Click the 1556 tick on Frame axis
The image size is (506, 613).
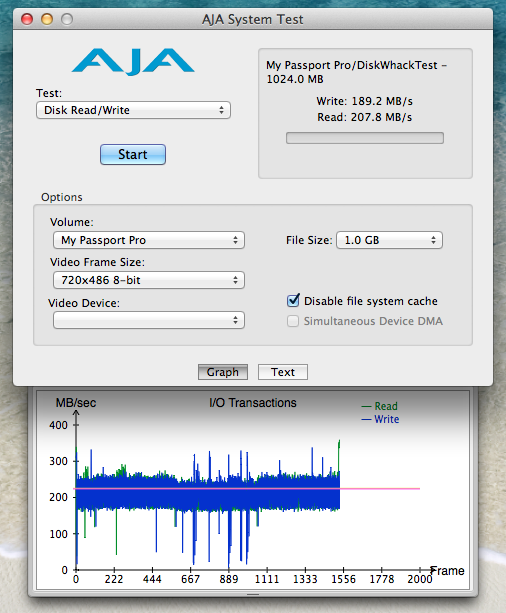click(343, 579)
